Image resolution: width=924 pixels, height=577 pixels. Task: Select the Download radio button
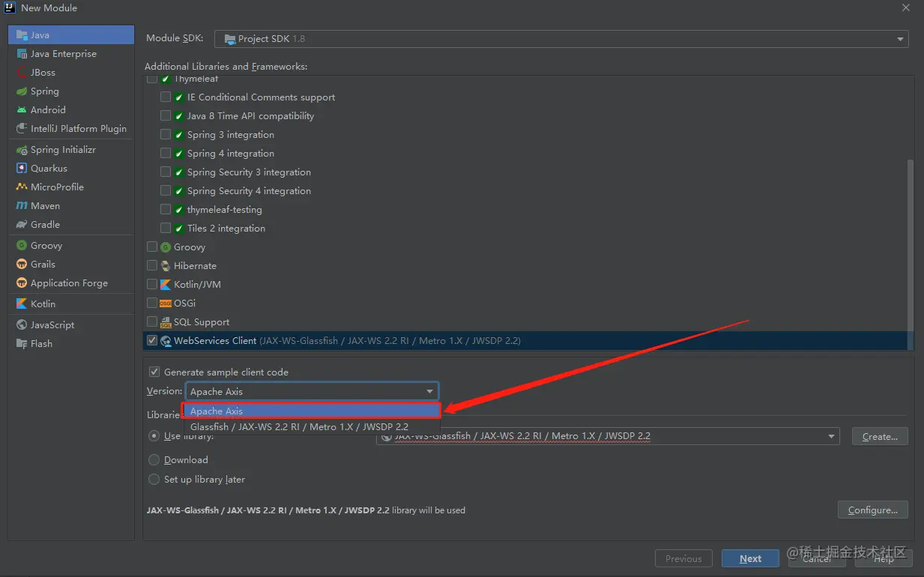(x=154, y=460)
